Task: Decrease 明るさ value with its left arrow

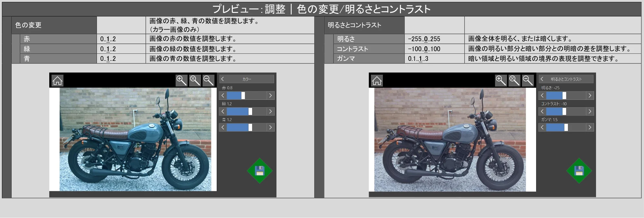Action: click(x=542, y=96)
